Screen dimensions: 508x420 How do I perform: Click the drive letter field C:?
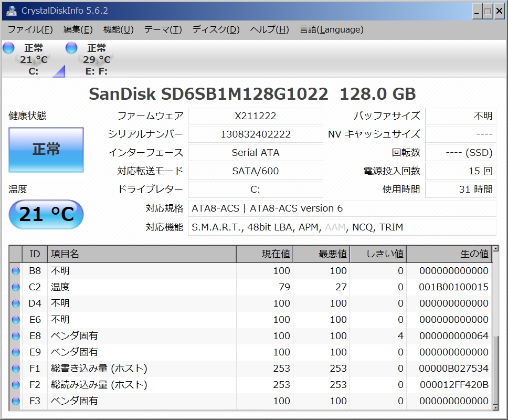point(255,189)
